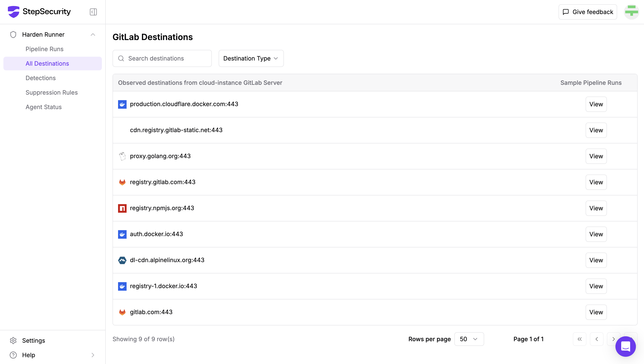Collapse the sidebar with the panel icon
Screen dimensions: 644x364
pos(93,12)
